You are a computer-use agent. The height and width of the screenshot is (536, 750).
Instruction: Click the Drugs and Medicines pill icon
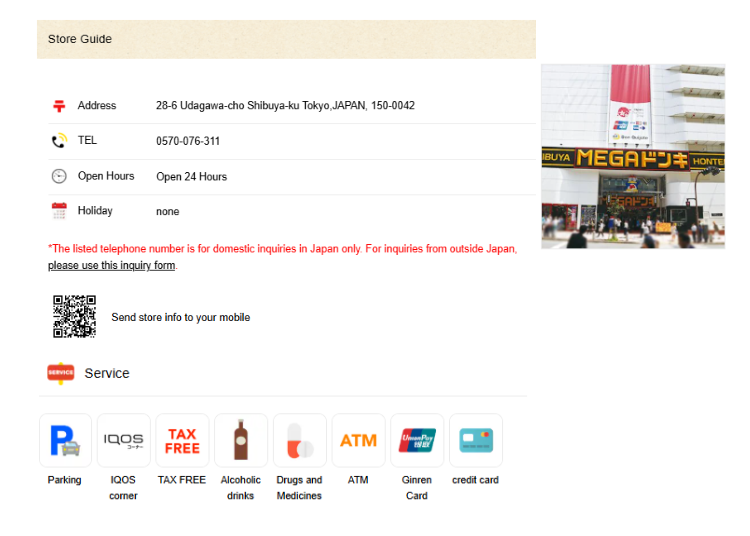[299, 440]
